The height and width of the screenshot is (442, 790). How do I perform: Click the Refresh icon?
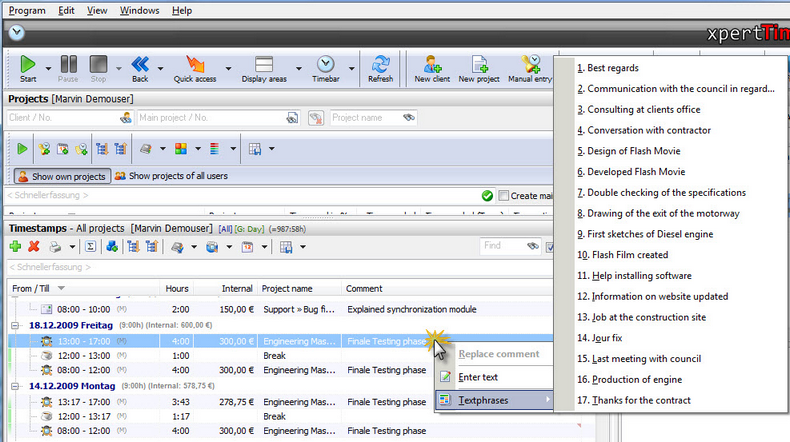tap(380, 64)
